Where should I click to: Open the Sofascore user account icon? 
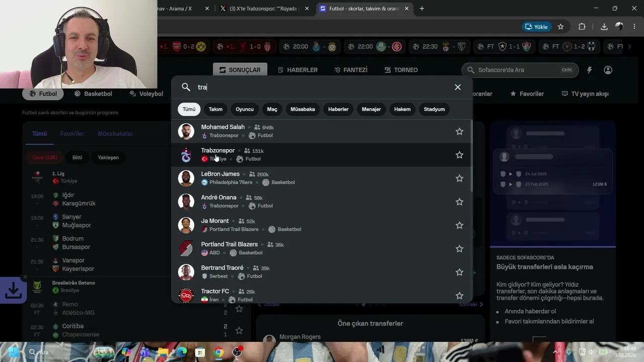point(608,70)
